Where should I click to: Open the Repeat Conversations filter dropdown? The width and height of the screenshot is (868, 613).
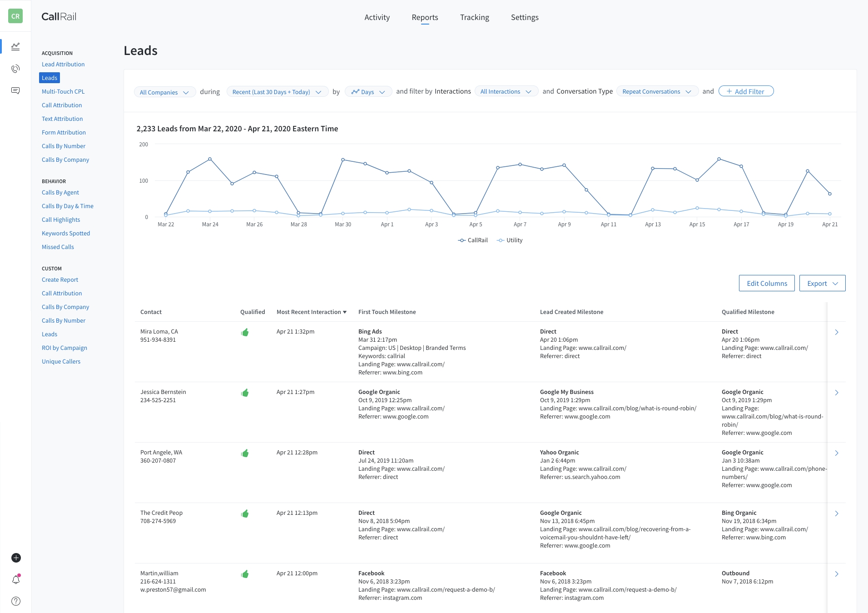657,91
